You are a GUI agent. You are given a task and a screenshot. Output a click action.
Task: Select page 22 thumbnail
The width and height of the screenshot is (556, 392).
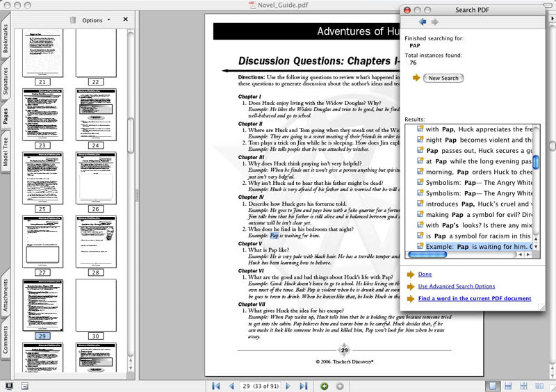96,53
